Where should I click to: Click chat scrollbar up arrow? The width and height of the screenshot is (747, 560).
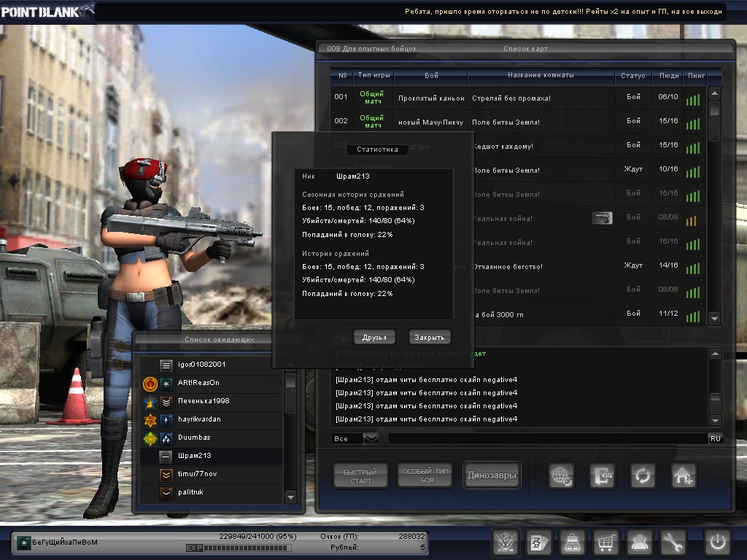(715, 354)
